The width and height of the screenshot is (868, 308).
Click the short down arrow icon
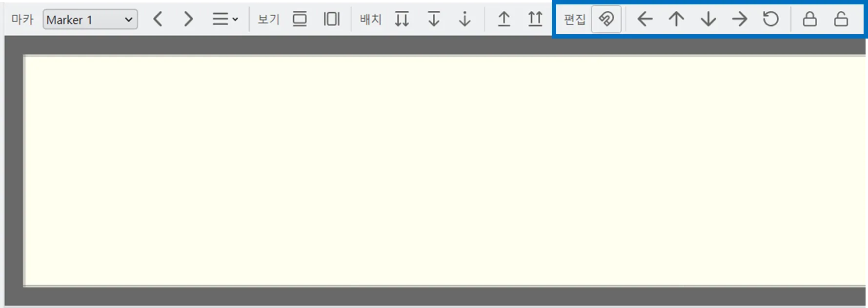pos(465,20)
